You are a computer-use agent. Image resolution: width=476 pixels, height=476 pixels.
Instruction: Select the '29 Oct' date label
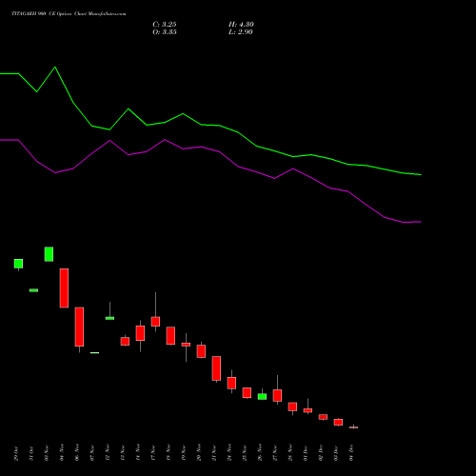pos(16,453)
